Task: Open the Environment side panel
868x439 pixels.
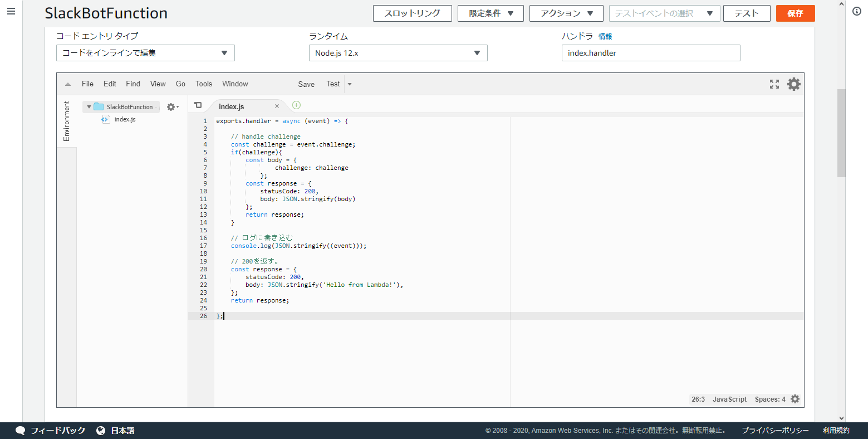Action: click(67, 121)
